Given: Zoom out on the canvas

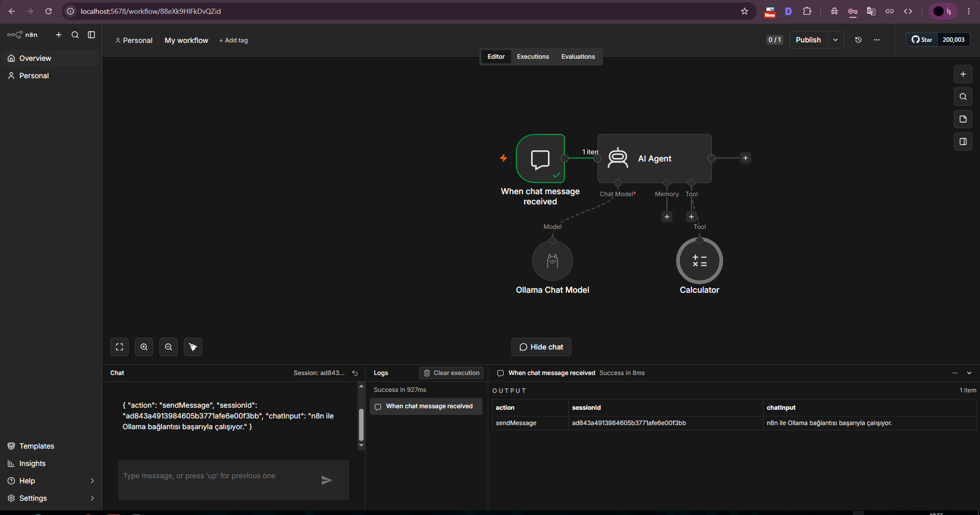Looking at the screenshot, I should [169, 347].
